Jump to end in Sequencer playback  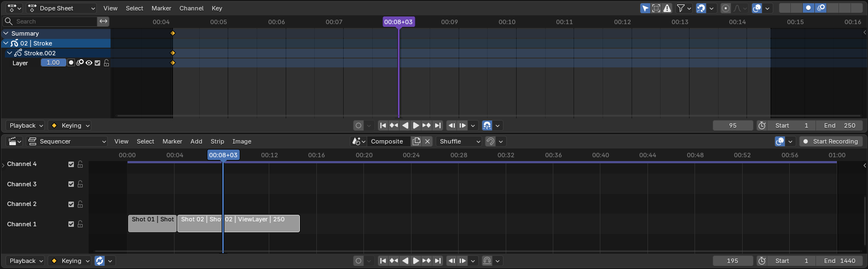coord(438,261)
